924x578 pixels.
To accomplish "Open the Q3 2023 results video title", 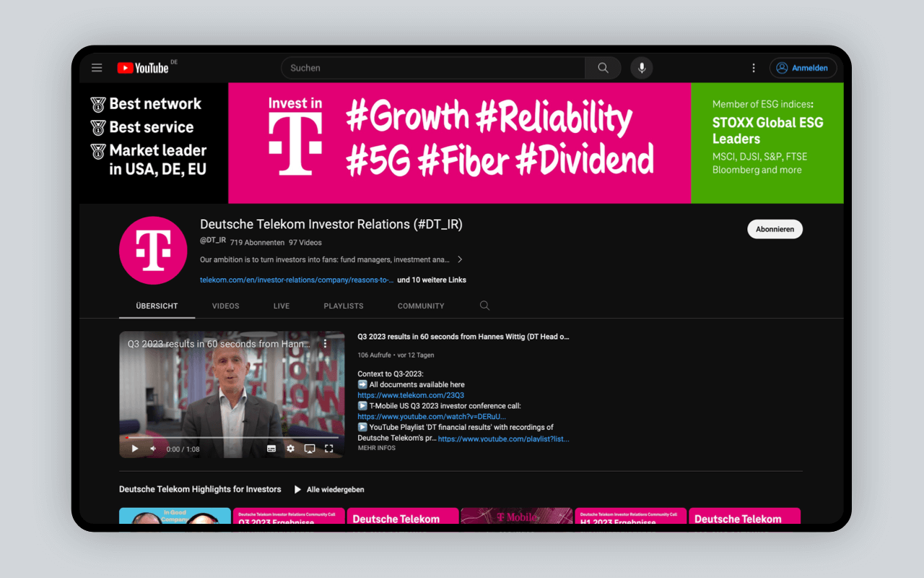I will 463,337.
